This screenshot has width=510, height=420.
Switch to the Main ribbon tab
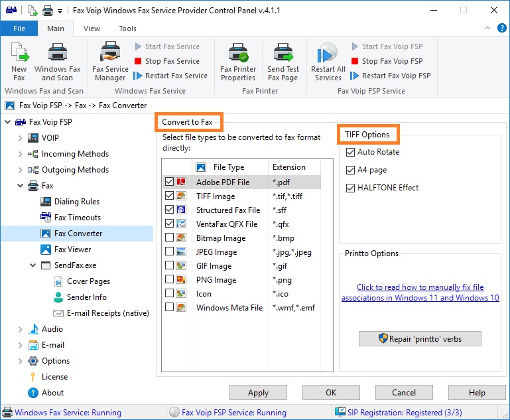tap(56, 29)
